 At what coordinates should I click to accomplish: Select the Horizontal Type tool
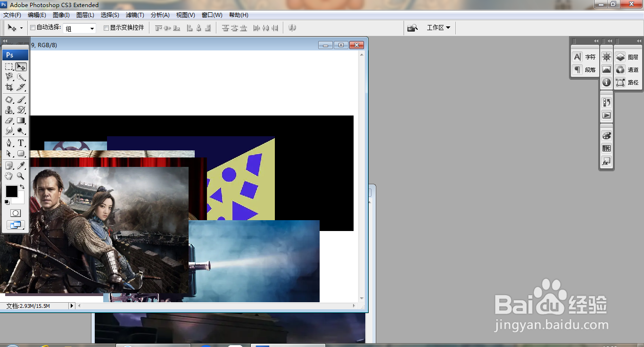click(x=21, y=143)
